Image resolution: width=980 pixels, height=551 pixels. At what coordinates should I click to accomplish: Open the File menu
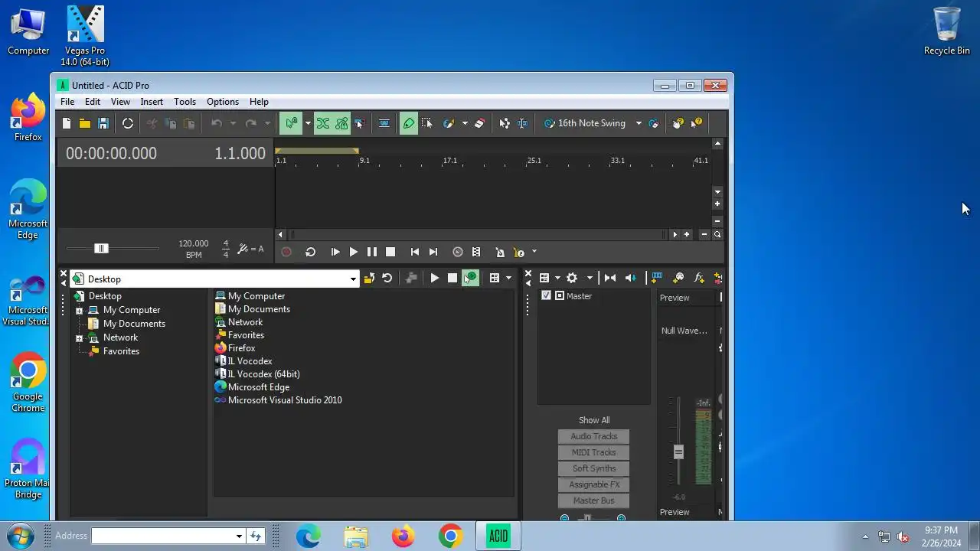coord(67,102)
